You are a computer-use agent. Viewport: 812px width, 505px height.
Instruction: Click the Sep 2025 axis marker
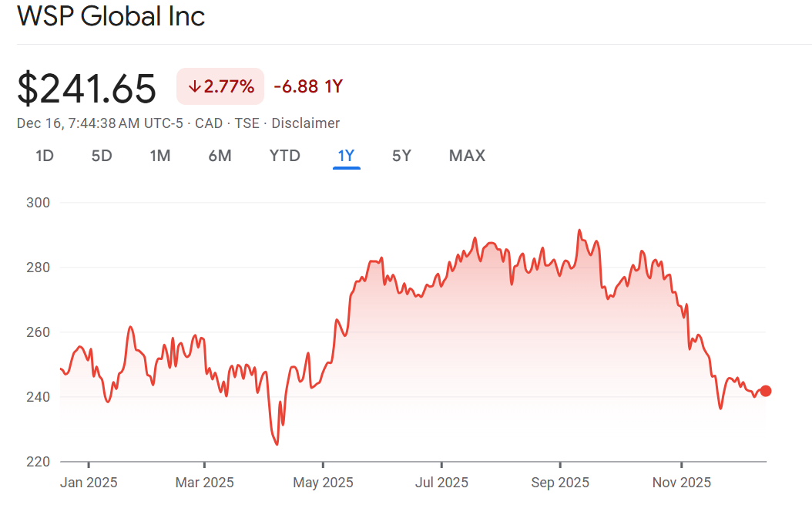pyautogui.click(x=559, y=483)
